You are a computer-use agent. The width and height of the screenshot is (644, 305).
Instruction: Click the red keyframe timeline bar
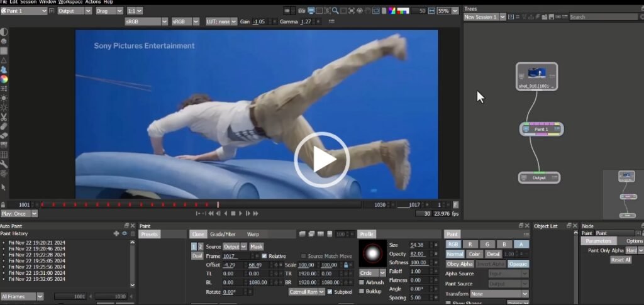point(201,204)
